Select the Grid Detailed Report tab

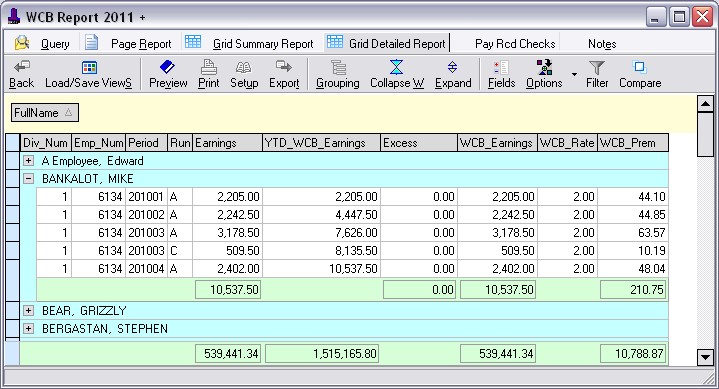[x=387, y=44]
